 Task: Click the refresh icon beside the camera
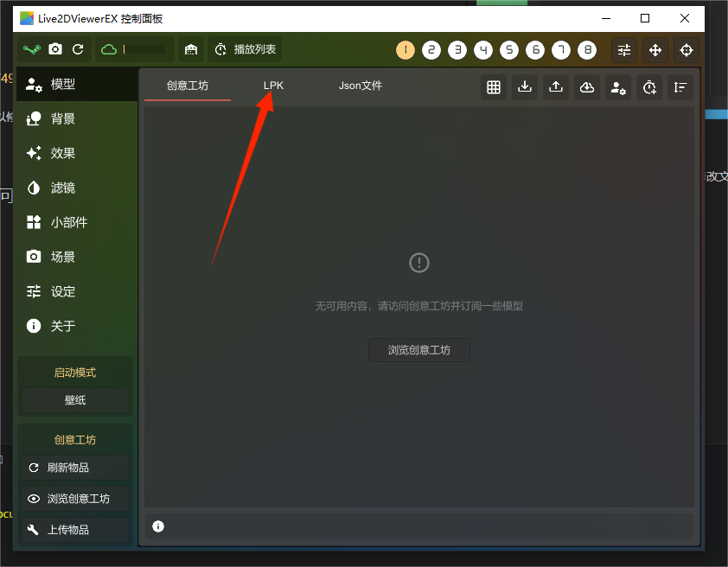pyautogui.click(x=78, y=50)
